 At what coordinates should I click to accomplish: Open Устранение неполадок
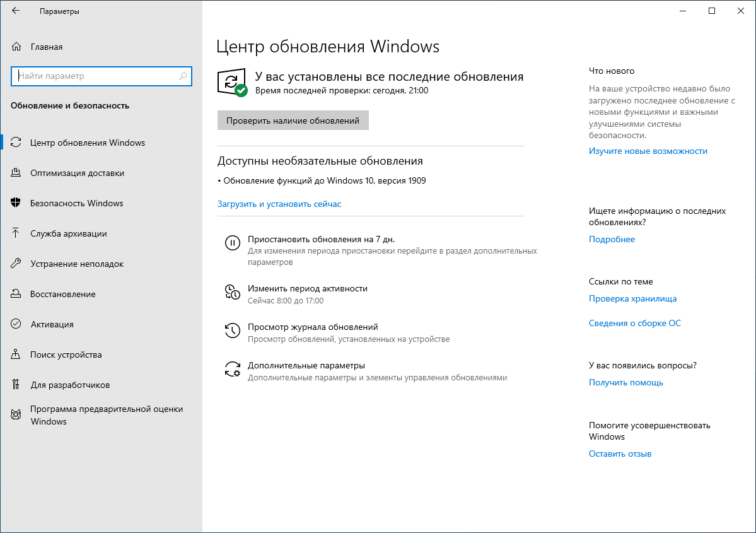pos(77,264)
